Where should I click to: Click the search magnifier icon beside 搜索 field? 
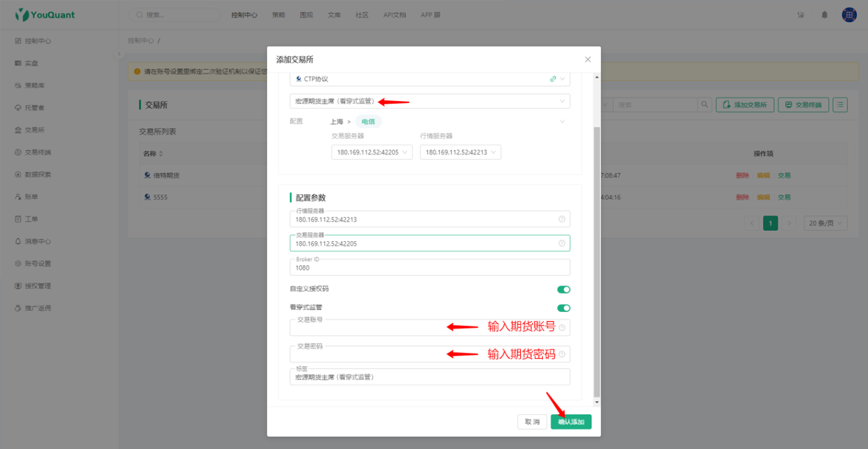704,105
